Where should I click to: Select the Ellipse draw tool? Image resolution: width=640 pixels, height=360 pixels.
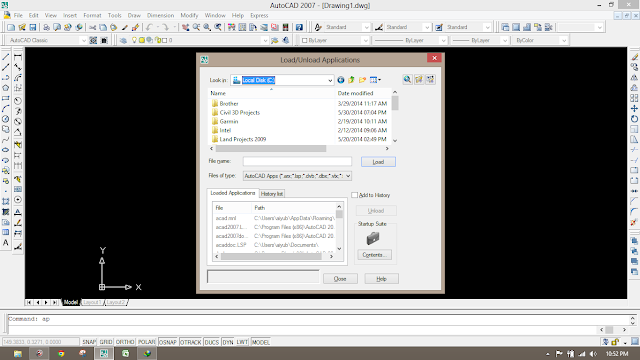(6, 150)
